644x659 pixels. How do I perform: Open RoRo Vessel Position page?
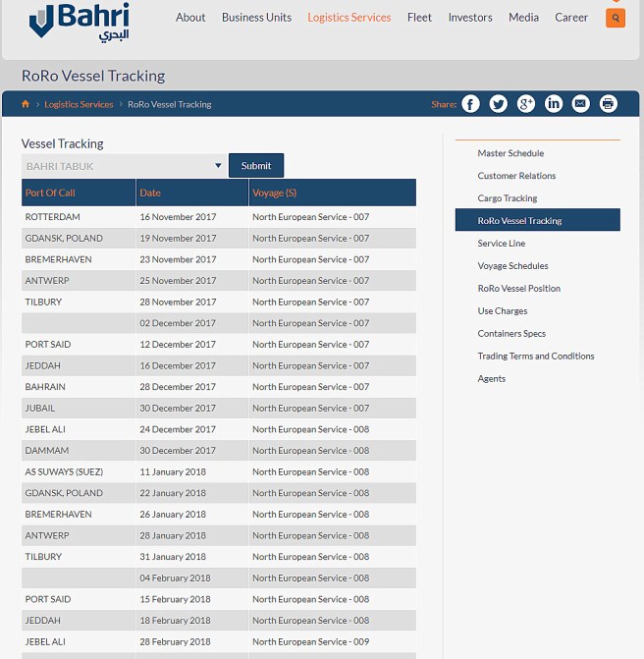(x=519, y=289)
